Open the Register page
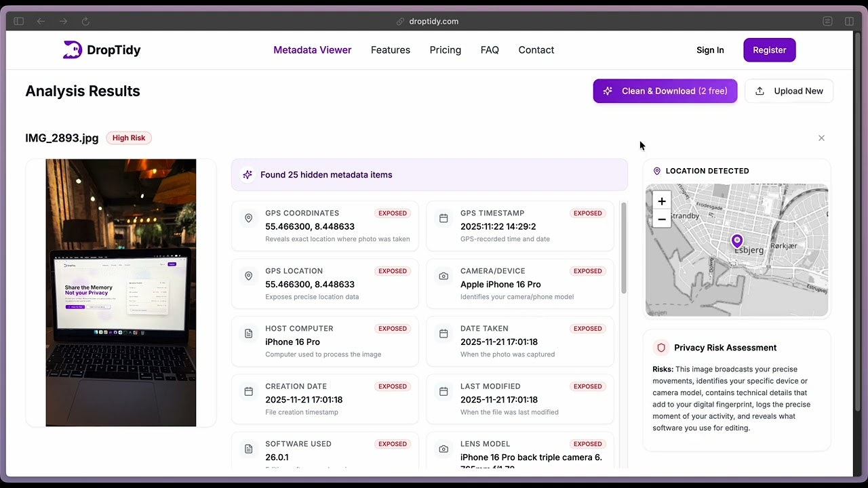868x488 pixels. pyautogui.click(x=769, y=49)
